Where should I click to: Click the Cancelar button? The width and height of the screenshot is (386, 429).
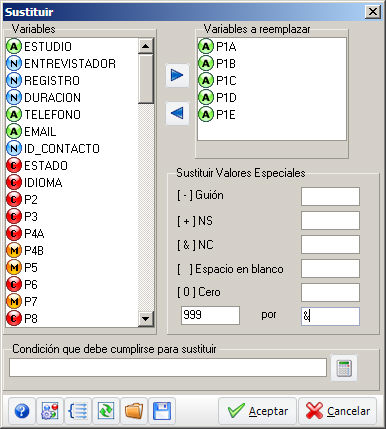pos(337,411)
